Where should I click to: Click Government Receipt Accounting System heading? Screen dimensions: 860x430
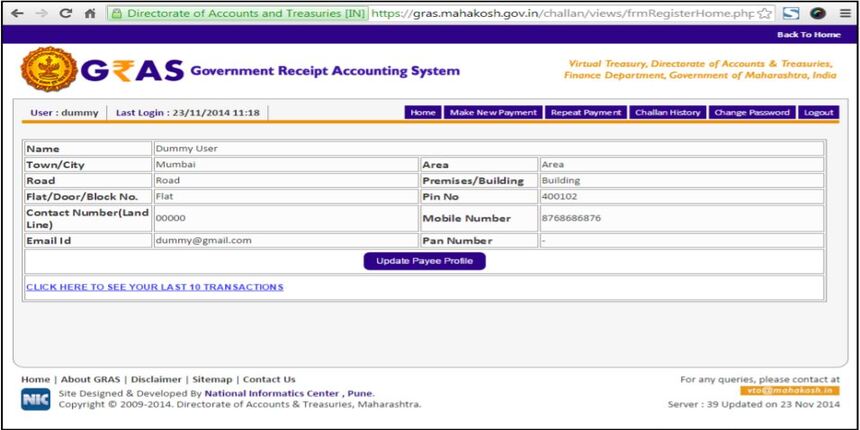(x=325, y=71)
